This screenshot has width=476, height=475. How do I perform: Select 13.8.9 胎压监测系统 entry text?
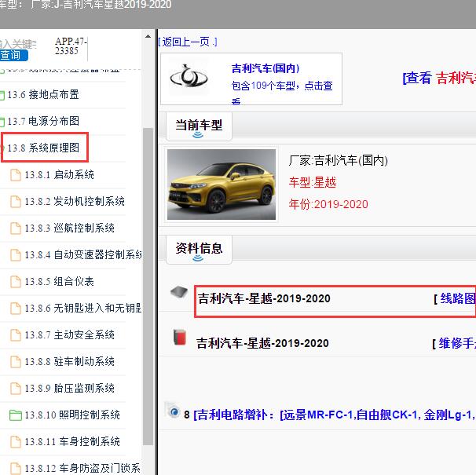pyautogui.click(x=70, y=388)
